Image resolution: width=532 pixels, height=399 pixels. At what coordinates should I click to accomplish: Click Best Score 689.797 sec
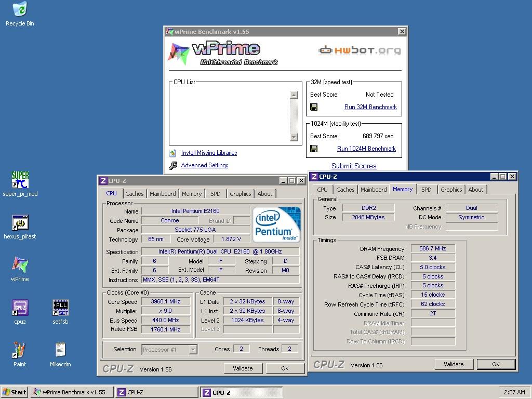(x=378, y=136)
